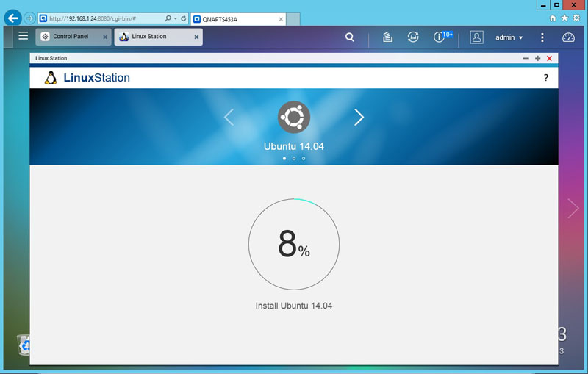Open background tasks icon in toolbar

(x=388, y=37)
